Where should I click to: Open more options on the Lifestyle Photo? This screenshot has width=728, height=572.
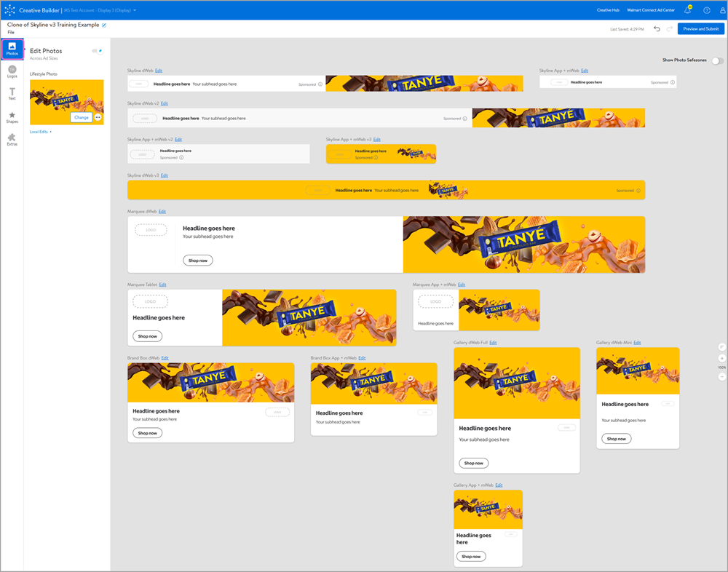coord(98,117)
